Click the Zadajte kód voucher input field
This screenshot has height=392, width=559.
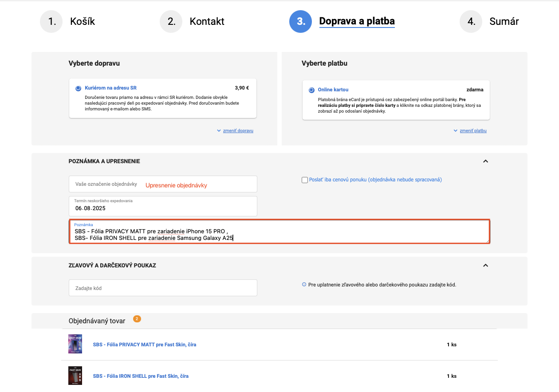pyautogui.click(x=163, y=288)
